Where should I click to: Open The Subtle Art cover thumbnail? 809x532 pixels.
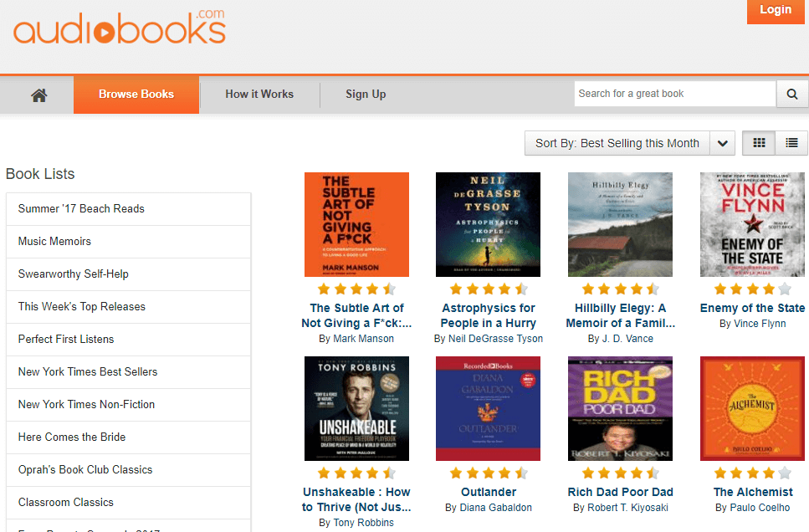point(356,224)
